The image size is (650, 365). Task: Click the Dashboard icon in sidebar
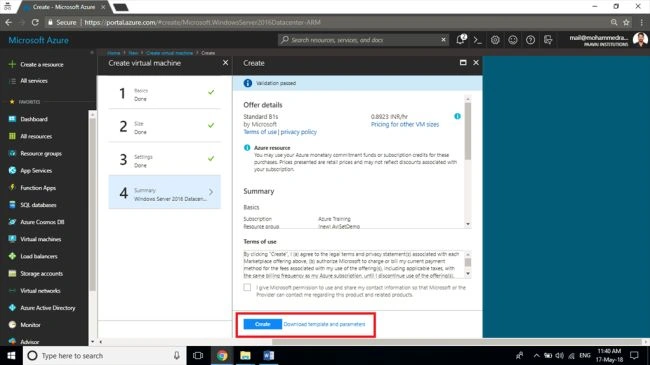(x=12, y=119)
